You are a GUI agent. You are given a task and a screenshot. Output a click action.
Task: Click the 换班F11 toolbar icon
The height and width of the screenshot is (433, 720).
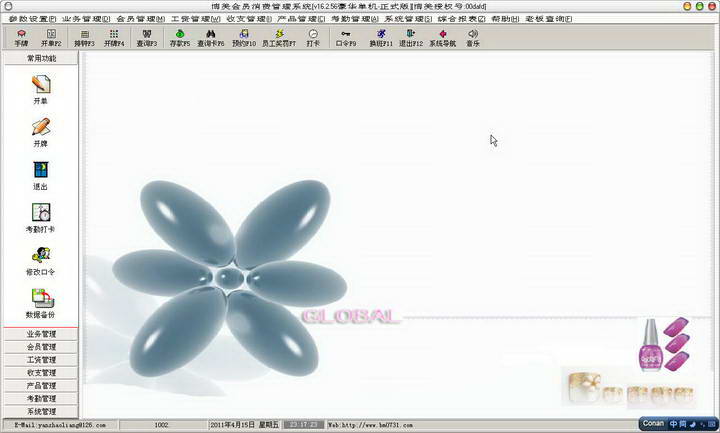(381, 38)
